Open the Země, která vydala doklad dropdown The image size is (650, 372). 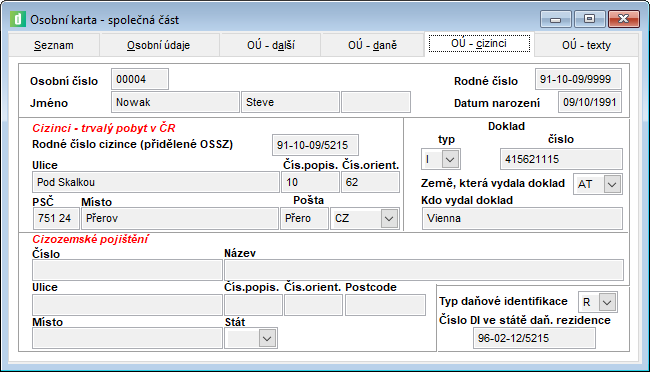coord(612,184)
